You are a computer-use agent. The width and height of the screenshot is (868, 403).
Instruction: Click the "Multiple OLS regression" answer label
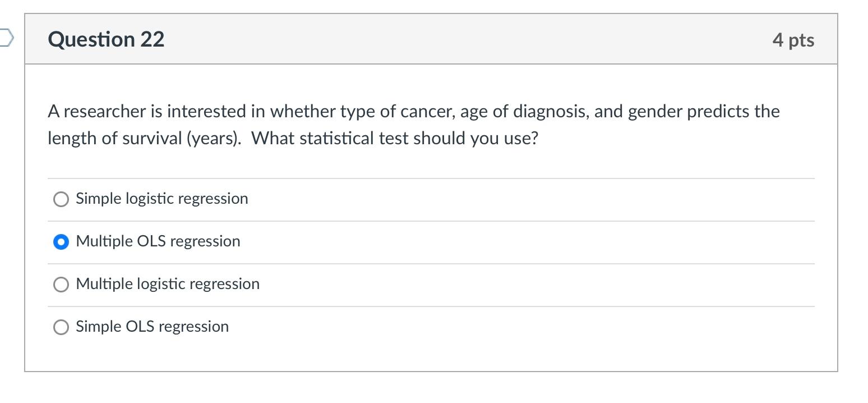158,241
